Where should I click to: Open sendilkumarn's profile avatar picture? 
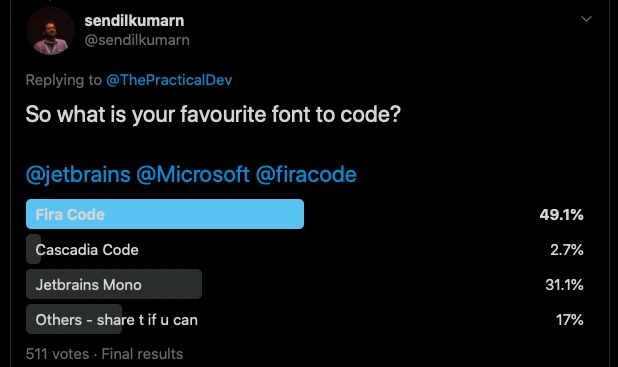click(x=50, y=31)
